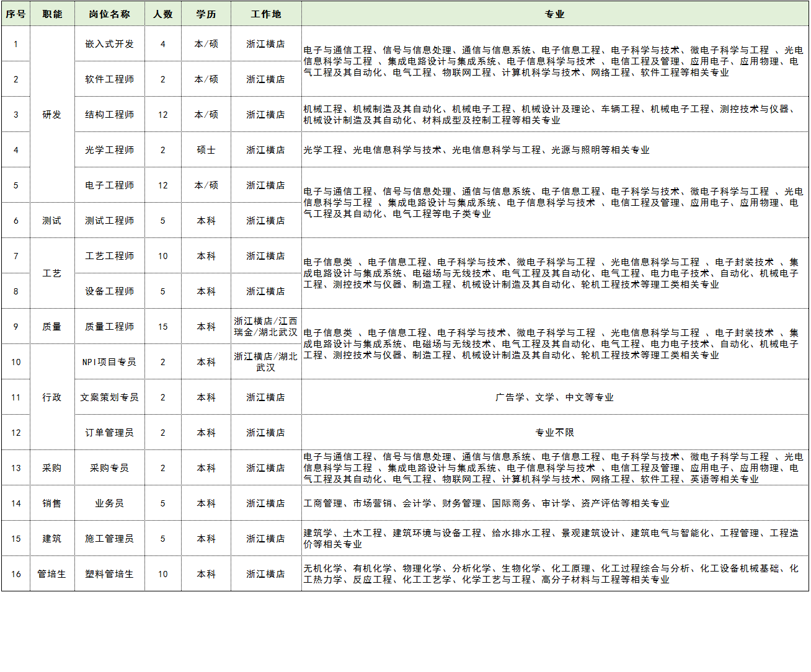The height and width of the screenshot is (672, 811).
Task: Click the 测试工程师 cell
Action: 109,221
